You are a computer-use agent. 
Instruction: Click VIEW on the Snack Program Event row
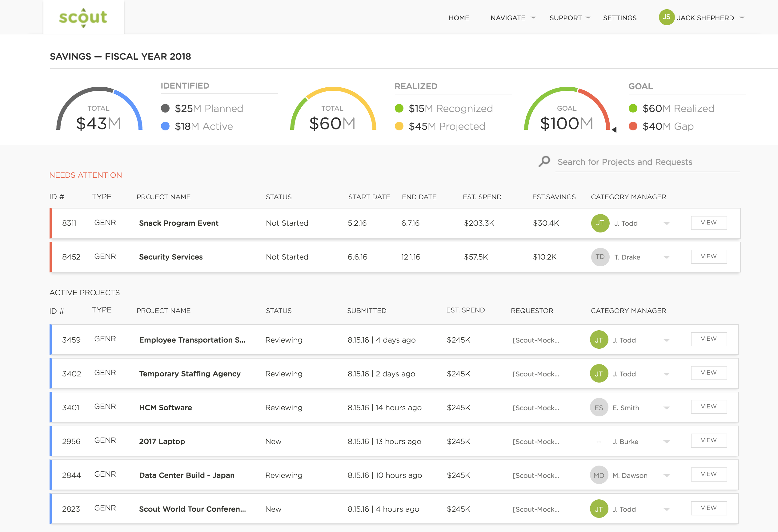pyautogui.click(x=709, y=223)
